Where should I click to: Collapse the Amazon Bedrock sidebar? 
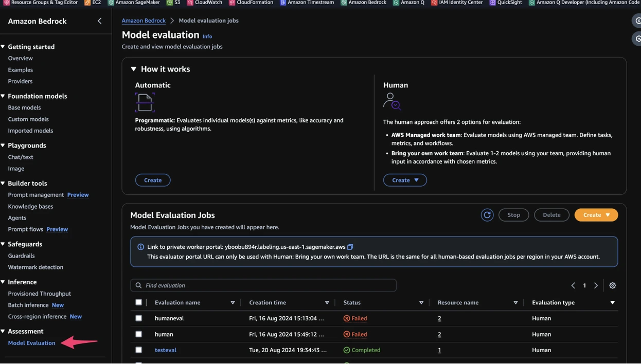(x=99, y=21)
